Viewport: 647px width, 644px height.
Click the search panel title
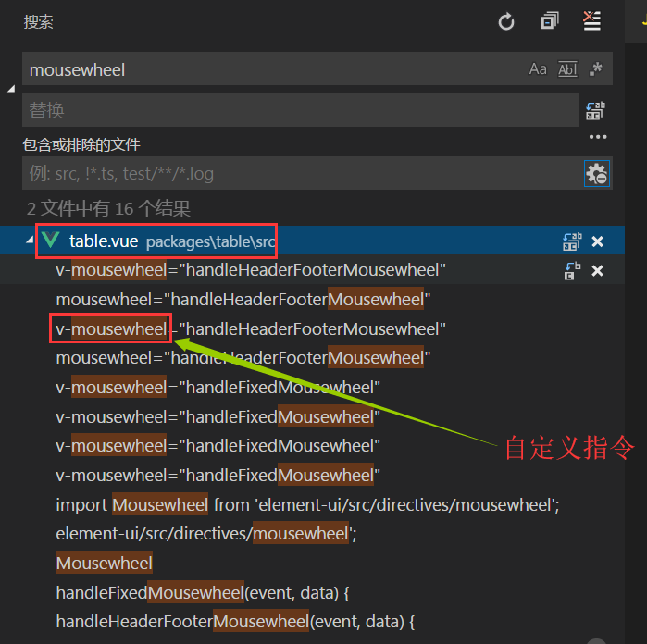(x=38, y=21)
